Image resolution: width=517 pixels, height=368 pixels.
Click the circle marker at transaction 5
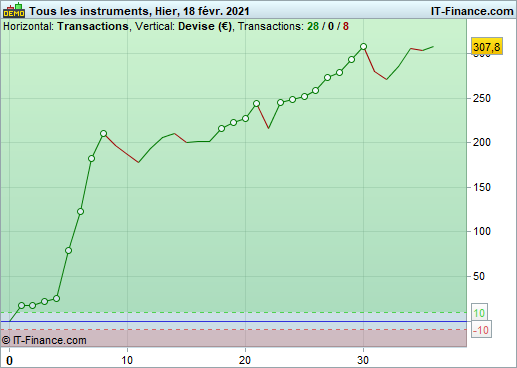(68, 250)
